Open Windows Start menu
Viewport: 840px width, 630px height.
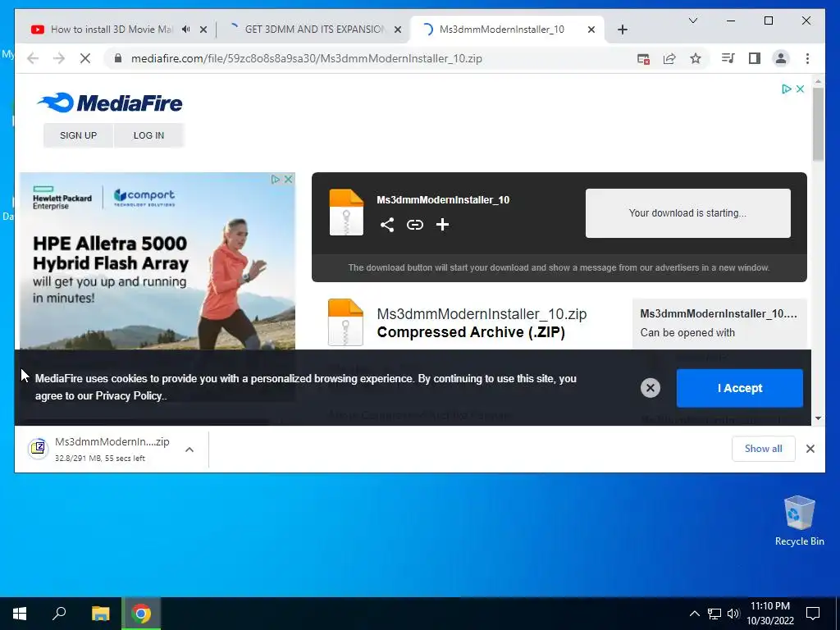coord(20,614)
